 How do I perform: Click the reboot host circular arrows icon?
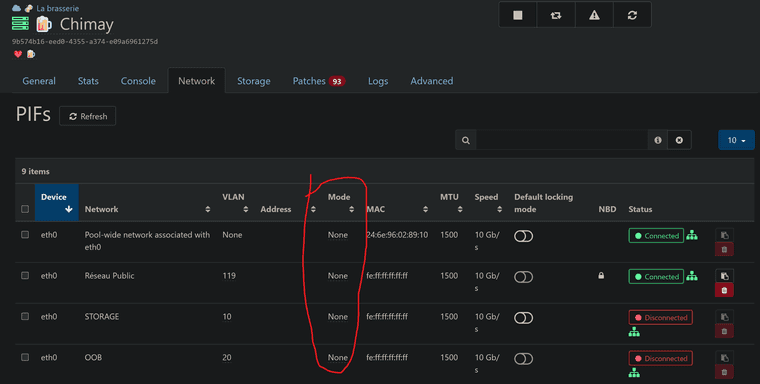[x=632, y=15]
